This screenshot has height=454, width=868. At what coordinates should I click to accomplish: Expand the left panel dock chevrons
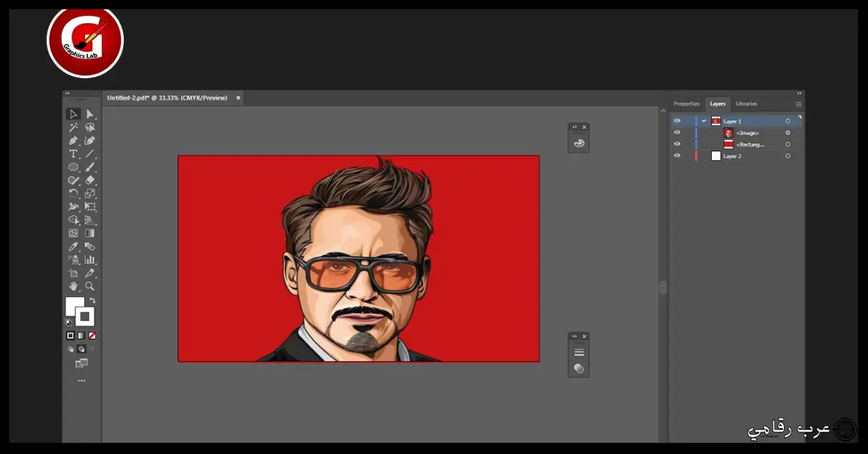coord(67,94)
